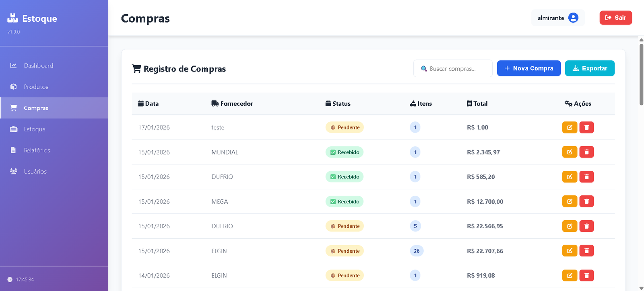Click the item count 26 badge
This screenshot has width=644, height=291.
(417, 251)
